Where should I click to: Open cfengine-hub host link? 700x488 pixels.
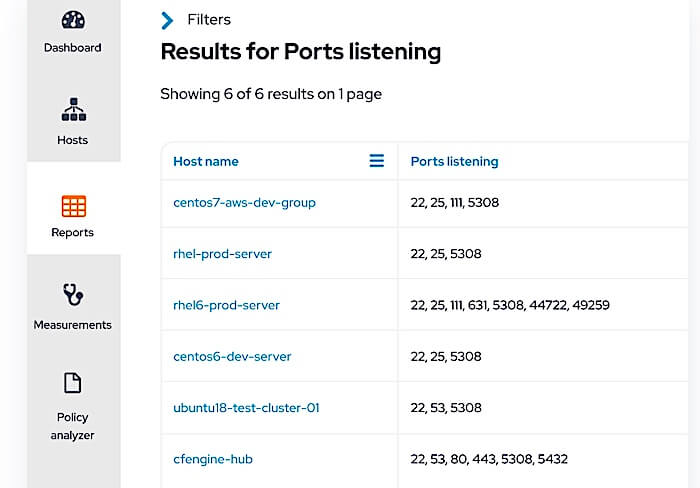(x=213, y=459)
